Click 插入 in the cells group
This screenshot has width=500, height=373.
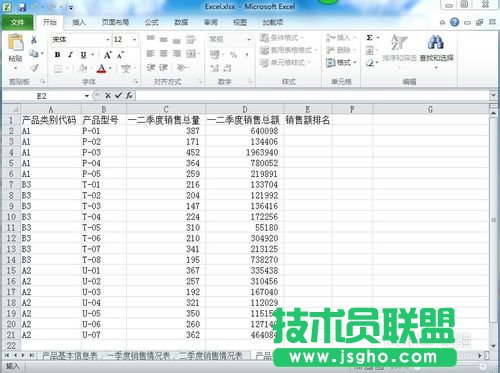(341, 37)
